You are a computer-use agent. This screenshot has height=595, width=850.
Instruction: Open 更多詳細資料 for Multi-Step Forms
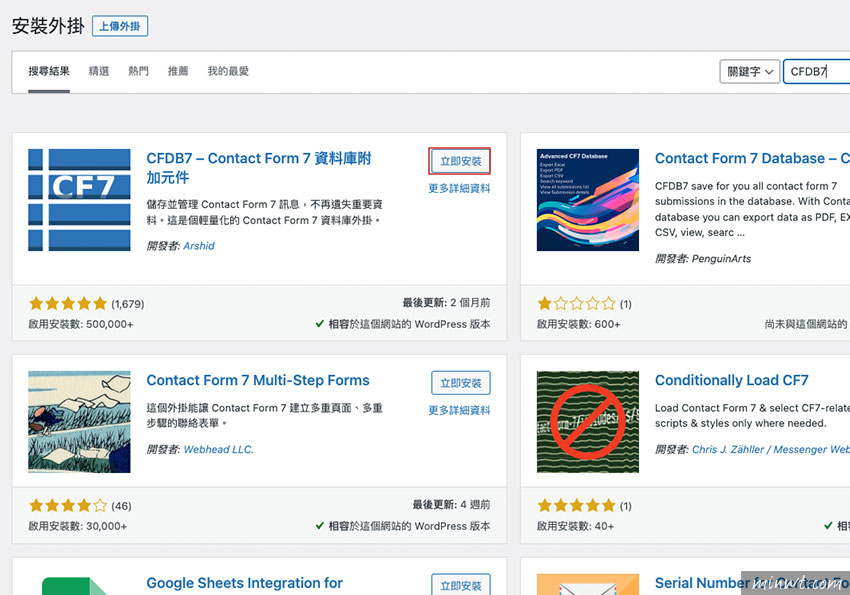pyautogui.click(x=459, y=410)
